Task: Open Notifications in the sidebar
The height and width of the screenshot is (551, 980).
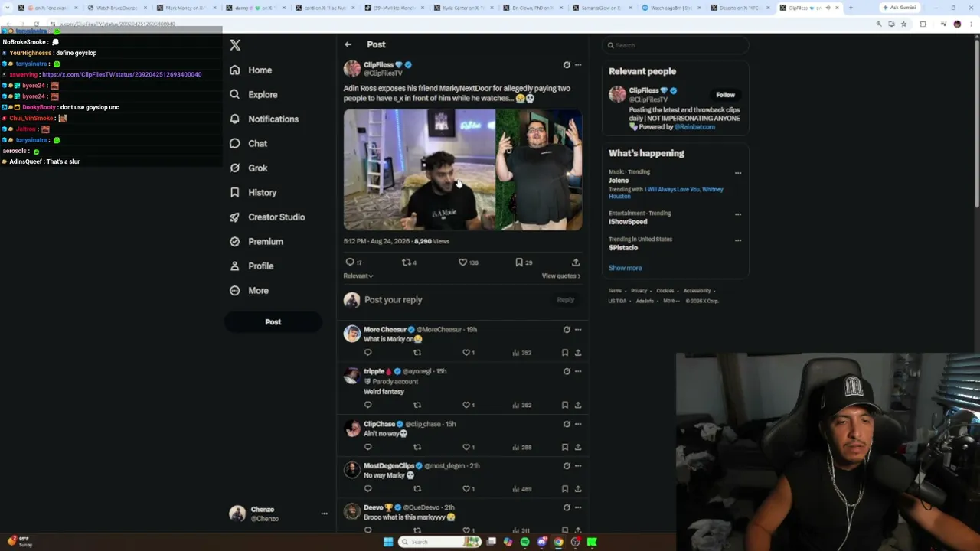Action: click(264, 119)
